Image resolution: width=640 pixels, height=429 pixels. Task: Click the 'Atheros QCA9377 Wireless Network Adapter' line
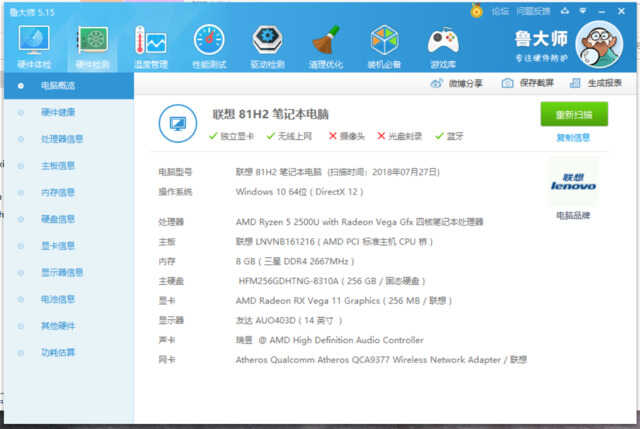coord(381,360)
